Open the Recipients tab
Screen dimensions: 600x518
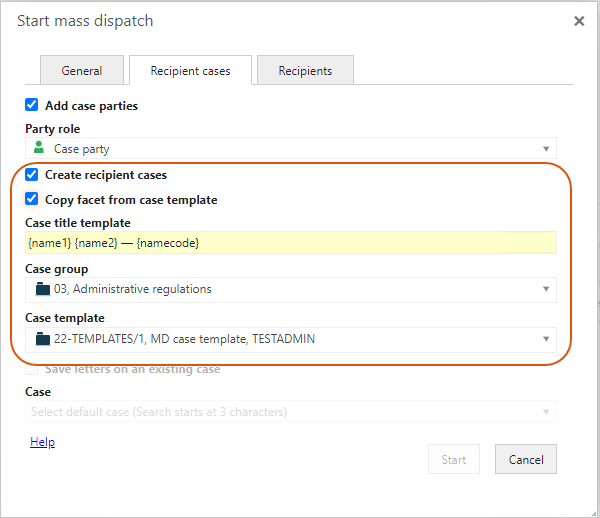pyautogui.click(x=305, y=71)
